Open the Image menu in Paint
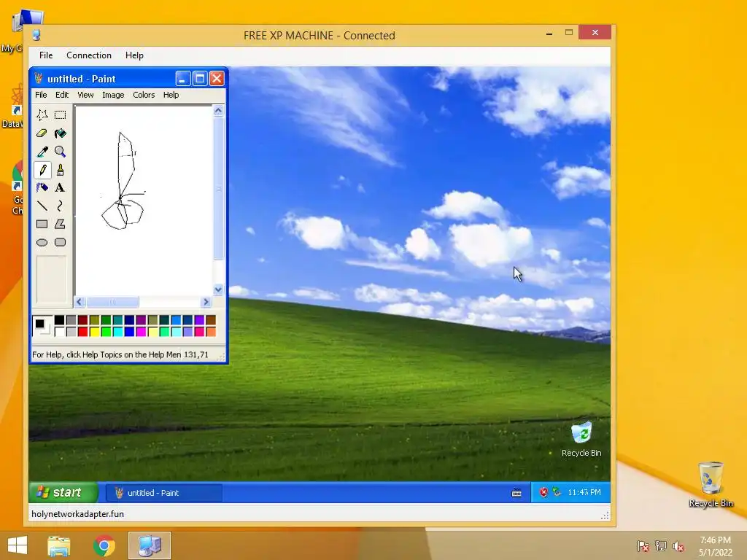 [x=113, y=95]
